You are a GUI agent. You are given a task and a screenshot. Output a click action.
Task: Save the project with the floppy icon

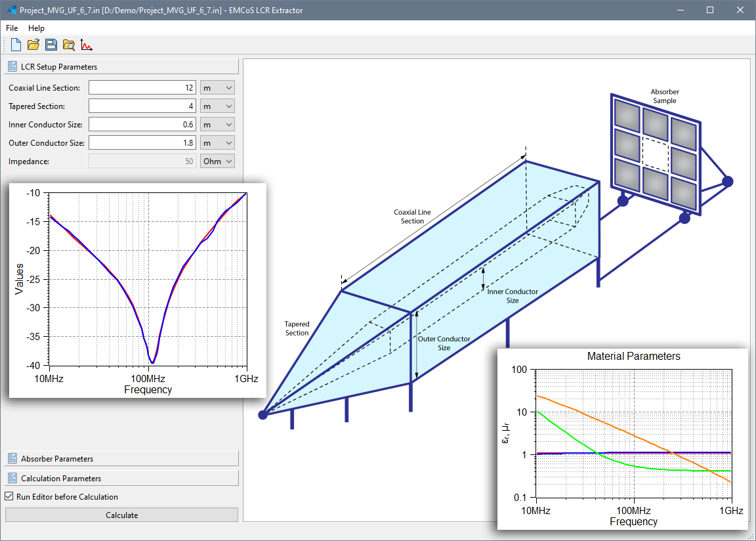click(51, 45)
